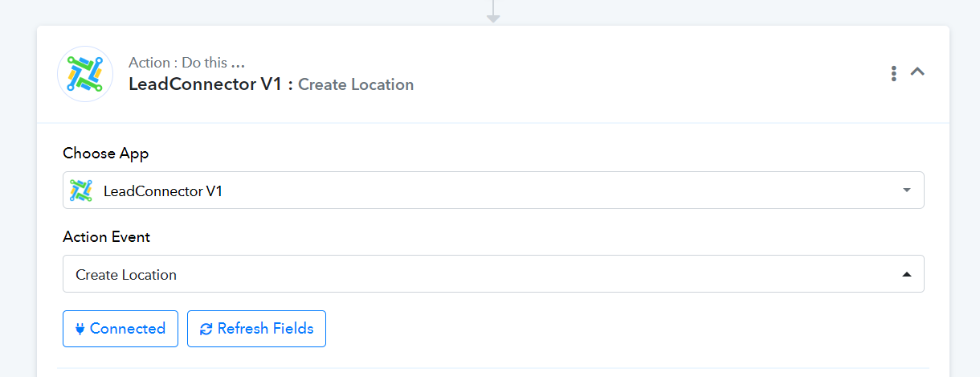The height and width of the screenshot is (377, 980).
Task: Click the Action Event field showing Create Location
Action: click(x=482, y=275)
